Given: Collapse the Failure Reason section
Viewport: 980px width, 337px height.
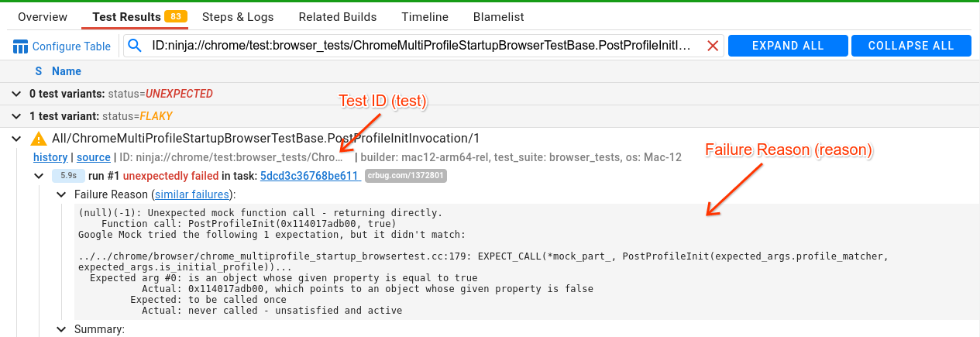Looking at the screenshot, I should coord(62,194).
